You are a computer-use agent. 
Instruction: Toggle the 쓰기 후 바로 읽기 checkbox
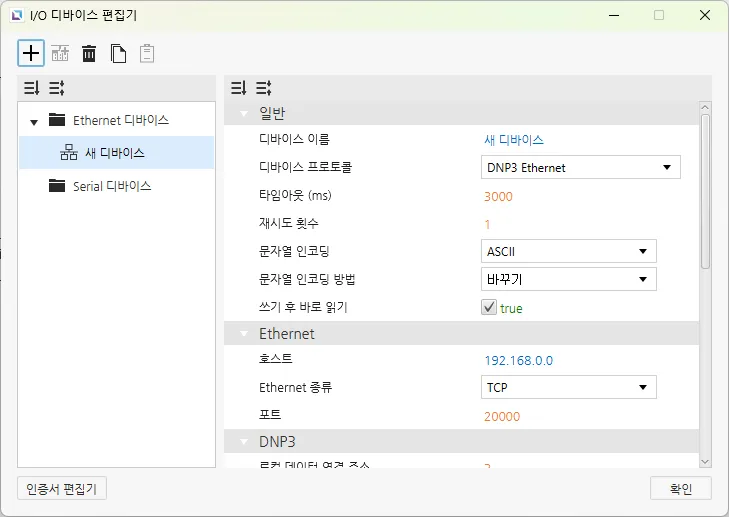point(489,308)
